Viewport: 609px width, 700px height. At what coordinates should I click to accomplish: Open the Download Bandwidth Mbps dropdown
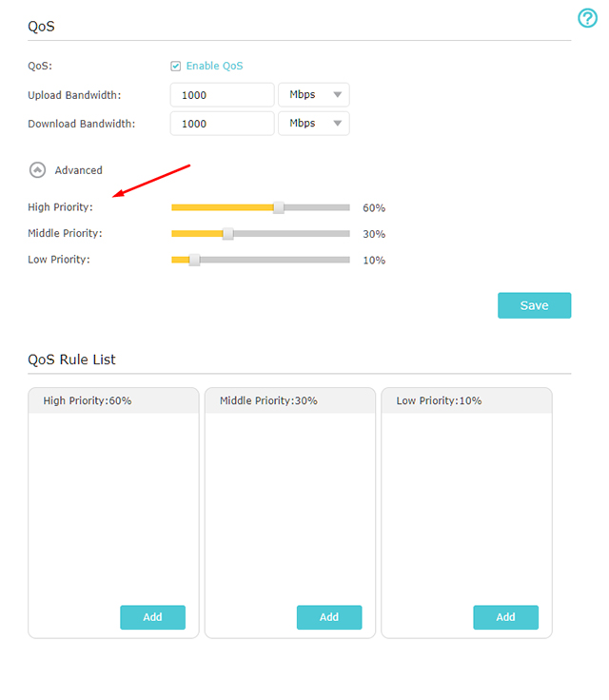[x=314, y=124]
